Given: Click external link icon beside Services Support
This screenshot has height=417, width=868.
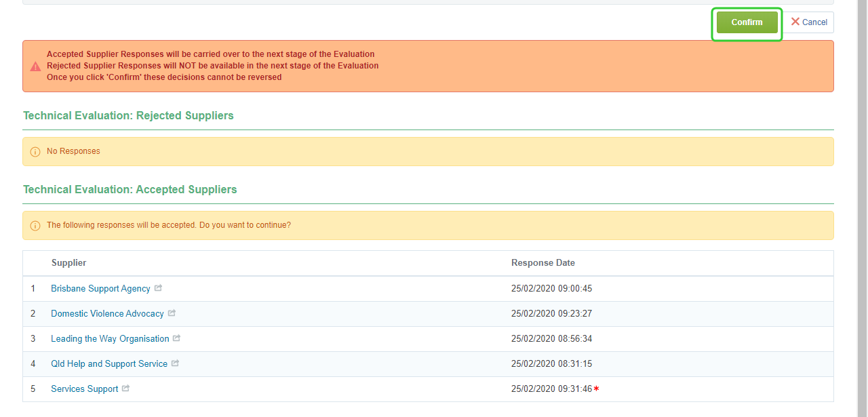Looking at the screenshot, I should pyautogui.click(x=126, y=389).
